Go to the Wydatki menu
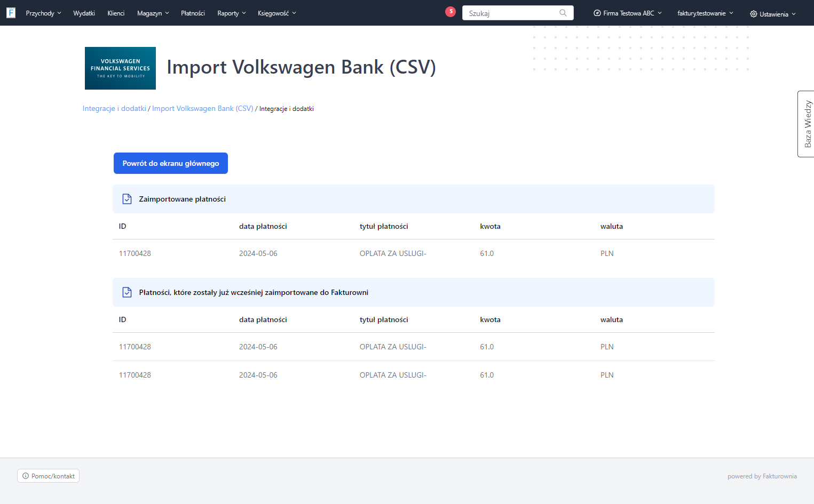Screen dimensions: 814x504 84,13
